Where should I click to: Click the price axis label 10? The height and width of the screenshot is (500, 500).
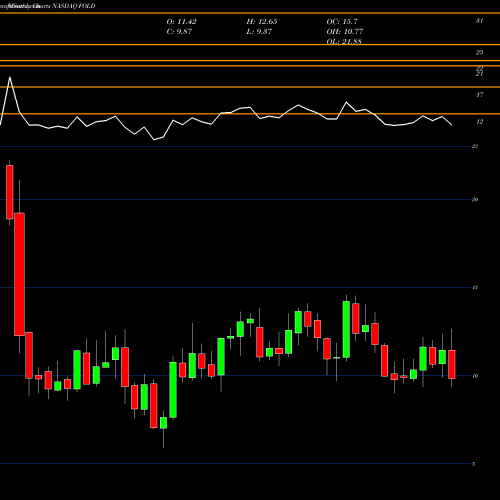[x=475, y=376]
